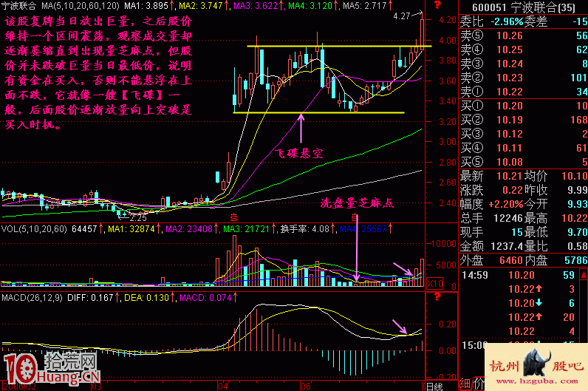Select the 买③ 10.12 bid row
Image resolution: width=588 pixels, height=391 pixels.
tap(524, 134)
